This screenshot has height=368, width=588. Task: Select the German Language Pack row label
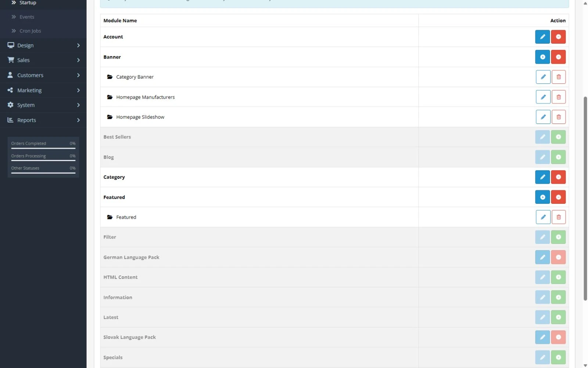coord(131,257)
